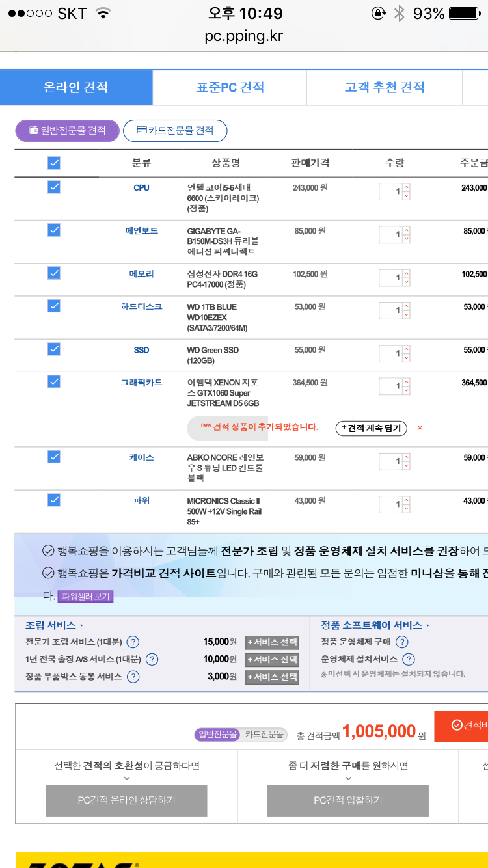488x868 pixels.
Task: Expand chevron under 견적의 호환성이 궁금하다면
Action: 126,778
